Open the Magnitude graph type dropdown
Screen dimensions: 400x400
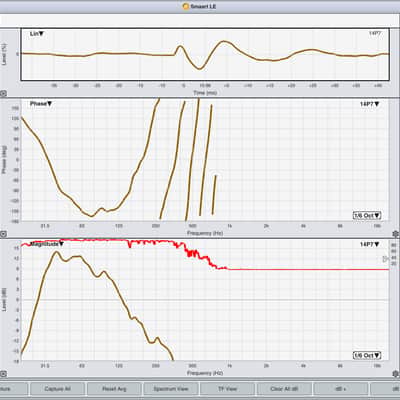pyautogui.click(x=47, y=244)
